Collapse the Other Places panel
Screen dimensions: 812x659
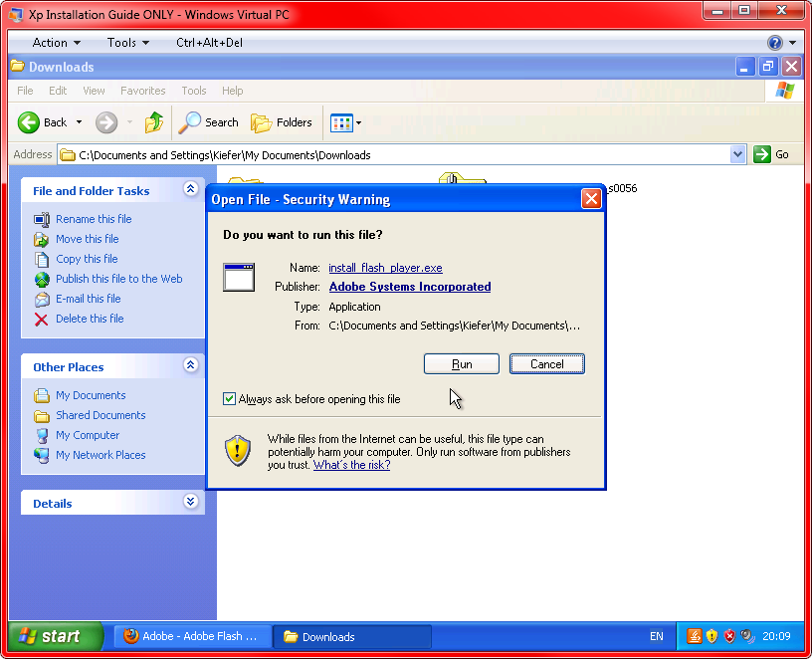(x=191, y=365)
